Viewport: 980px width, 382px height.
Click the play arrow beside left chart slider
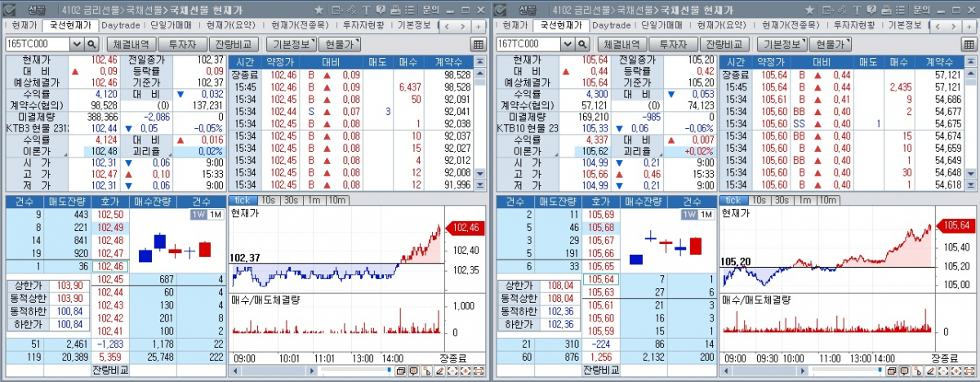(x=312, y=371)
